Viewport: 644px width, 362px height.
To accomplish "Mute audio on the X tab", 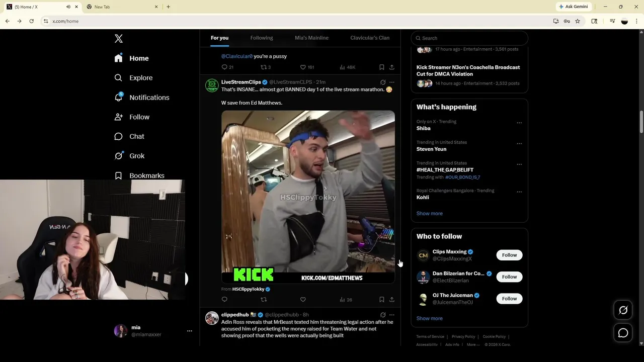I will pos(68,7).
